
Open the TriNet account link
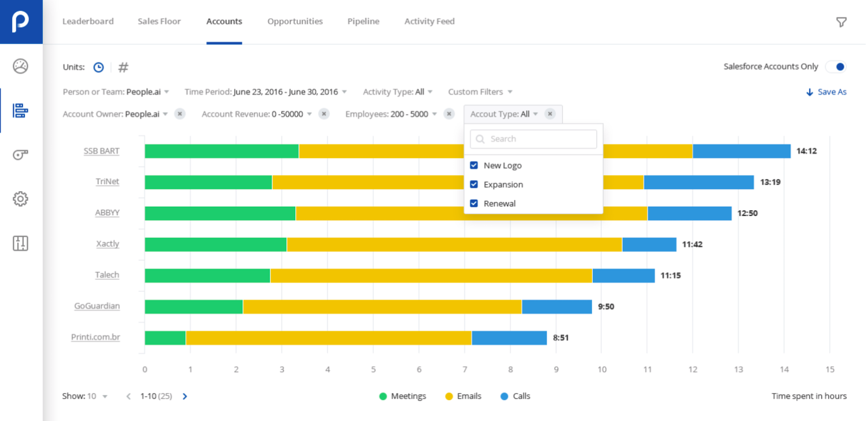point(108,182)
